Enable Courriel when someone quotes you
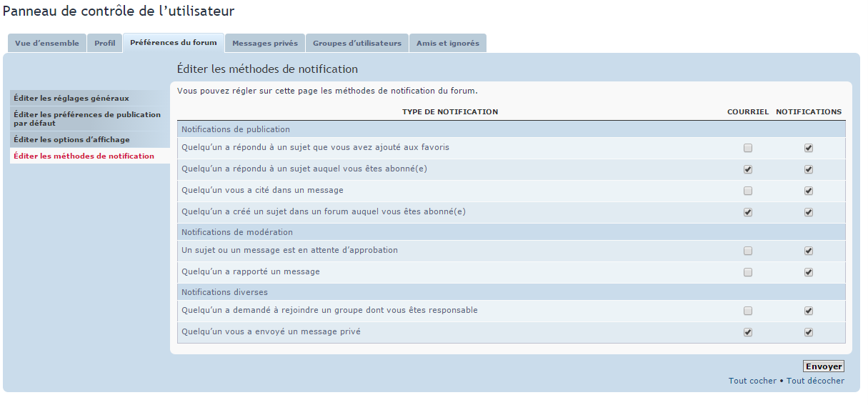This screenshot has width=868, height=405. pos(748,191)
